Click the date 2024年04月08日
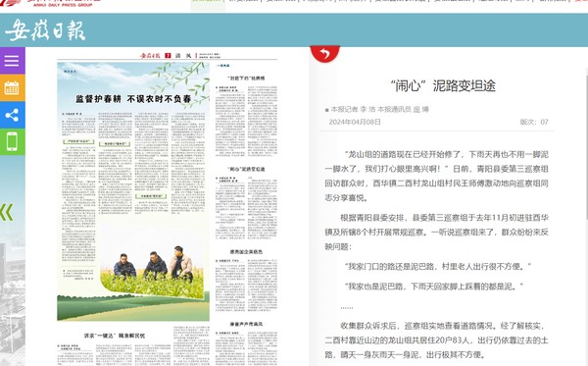The width and height of the screenshot is (588, 366). click(x=355, y=122)
